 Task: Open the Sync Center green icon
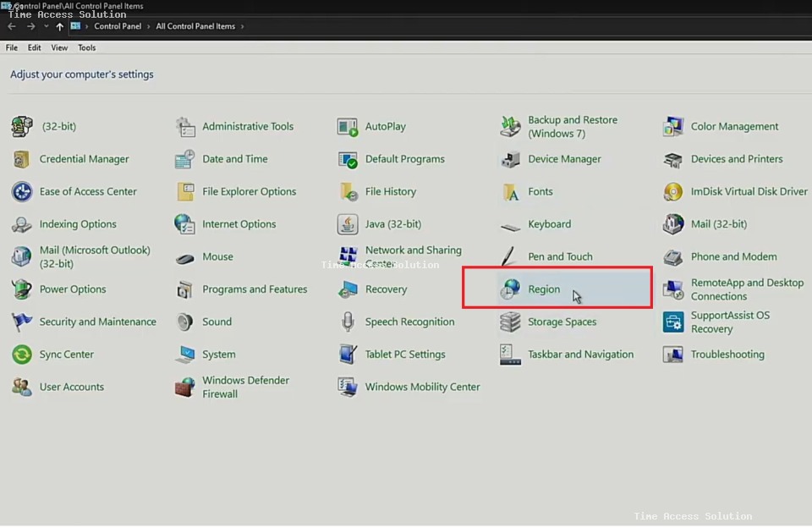22,355
